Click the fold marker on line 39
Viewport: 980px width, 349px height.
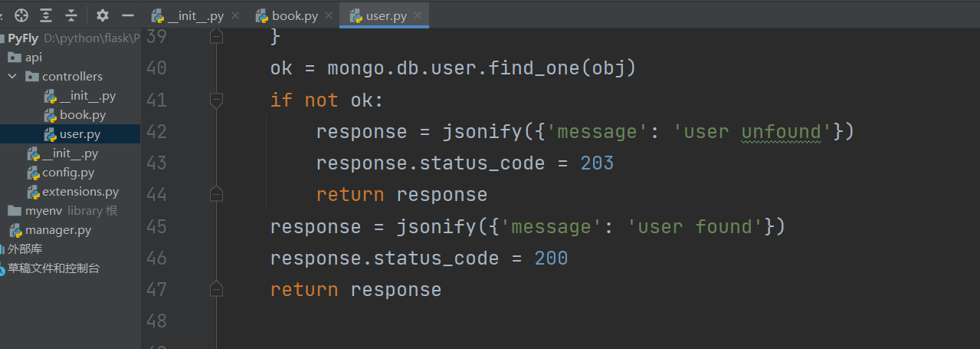[x=216, y=37]
